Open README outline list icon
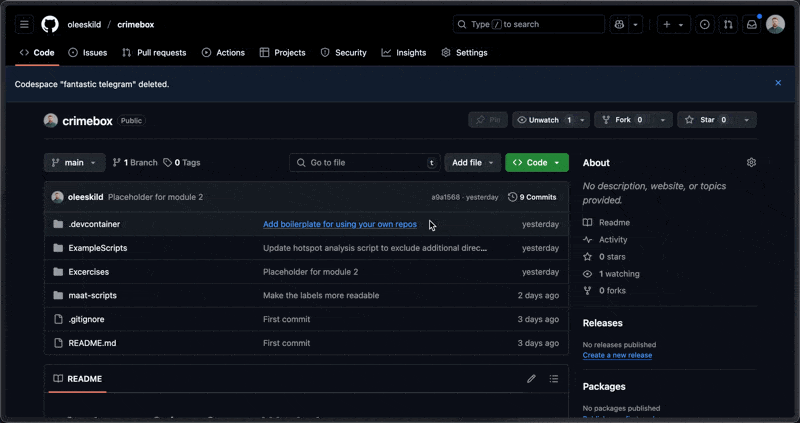 click(x=554, y=379)
